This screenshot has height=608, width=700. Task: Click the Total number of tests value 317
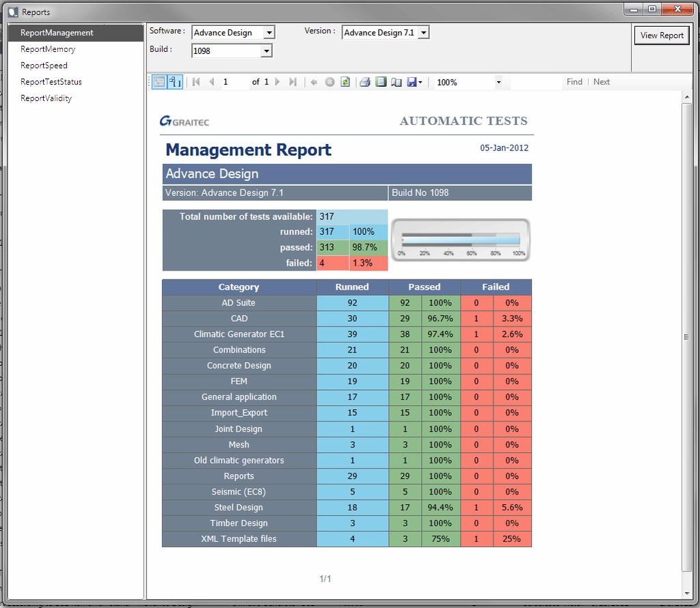(x=352, y=217)
